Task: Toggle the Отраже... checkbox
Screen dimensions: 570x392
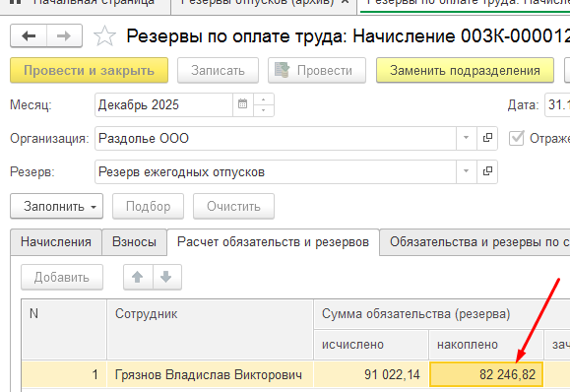Action: click(516, 138)
